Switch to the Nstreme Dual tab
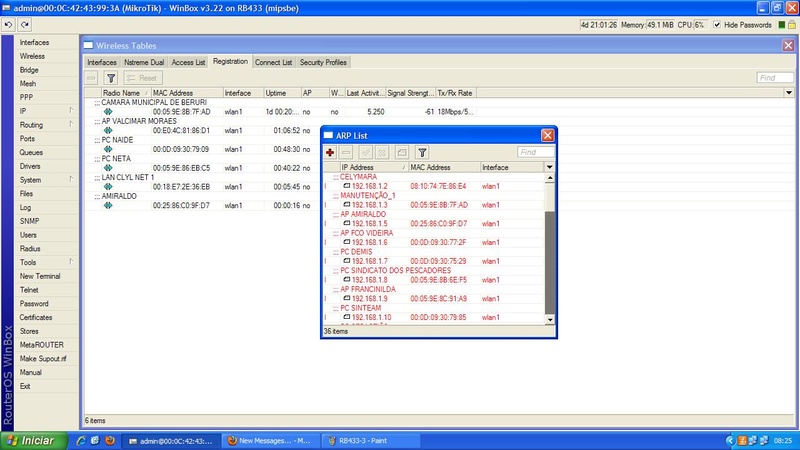This screenshot has height=450, width=800. (144, 62)
